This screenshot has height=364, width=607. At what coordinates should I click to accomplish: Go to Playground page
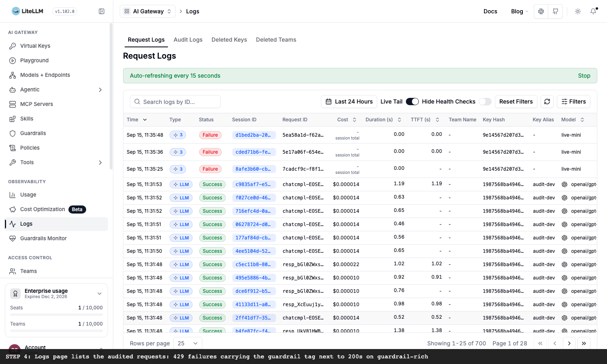pos(56,60)
